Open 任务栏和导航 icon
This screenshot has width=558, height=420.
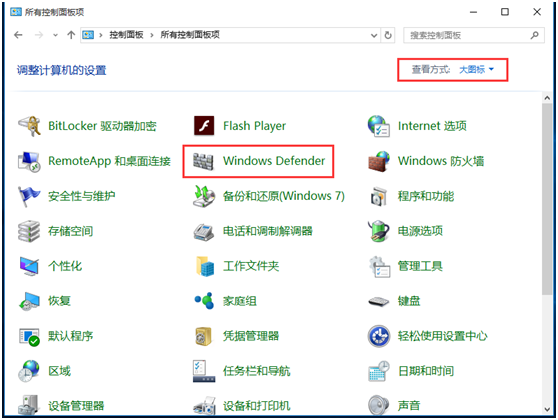click(x=204, y=371)
